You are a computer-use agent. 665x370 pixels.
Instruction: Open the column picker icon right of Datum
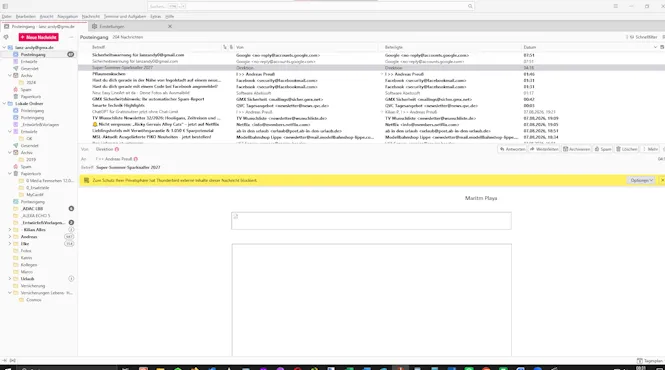[662, 47]
